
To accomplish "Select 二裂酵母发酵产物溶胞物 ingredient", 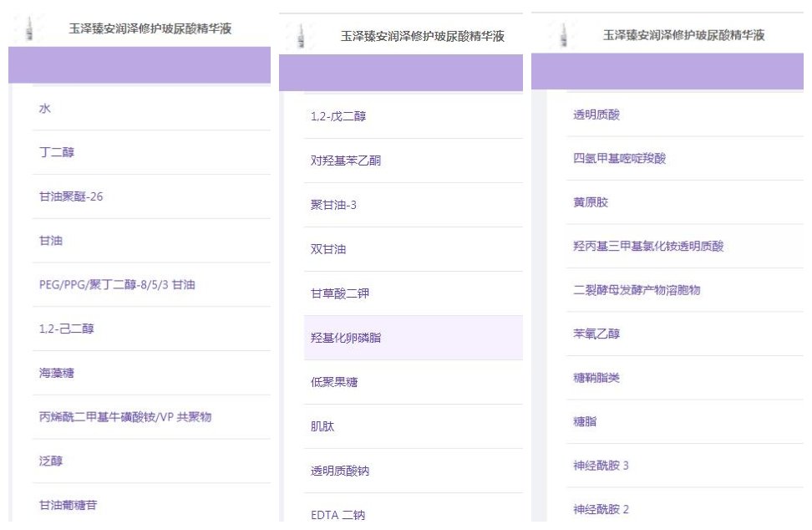I will 637,290.
